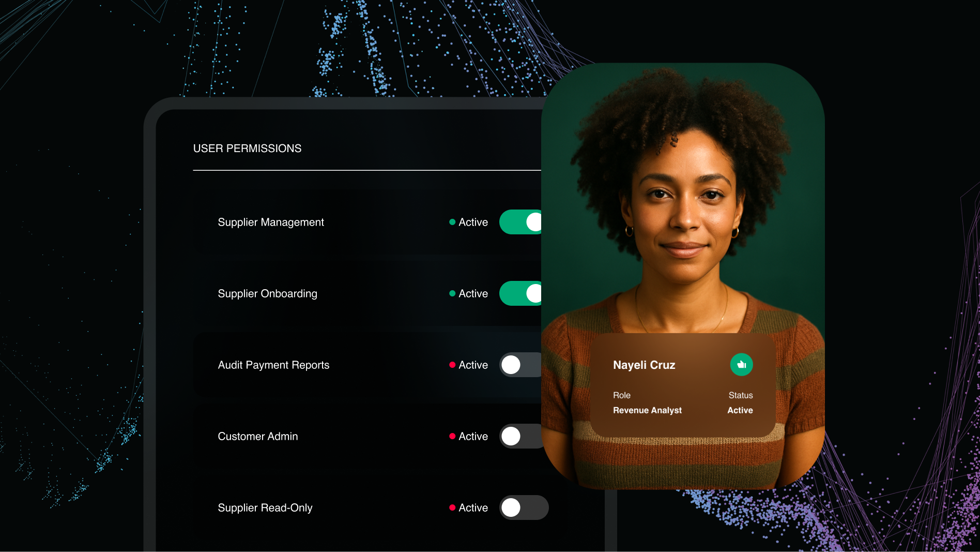The height and width of the screenshot is (552, 980).
Task: Click the Role label on profile card
Action: point(622,395)
